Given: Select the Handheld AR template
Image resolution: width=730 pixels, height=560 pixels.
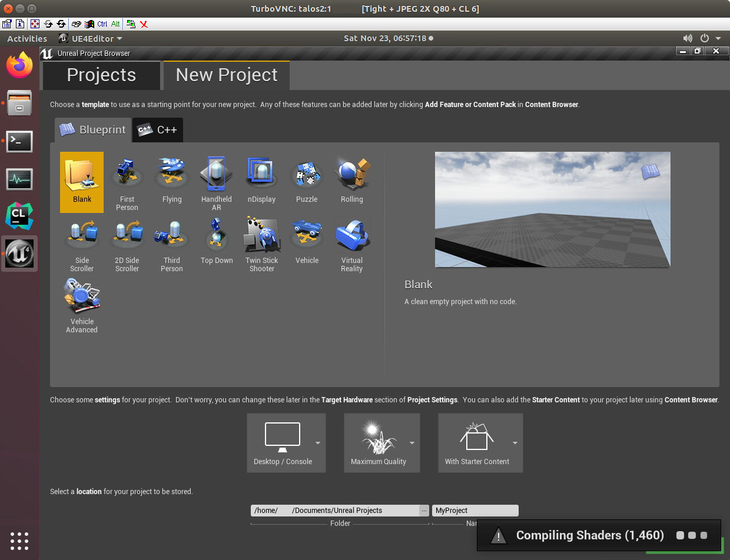Looking at the screenshot, I should pyautogui.click(x=217, y=182).
